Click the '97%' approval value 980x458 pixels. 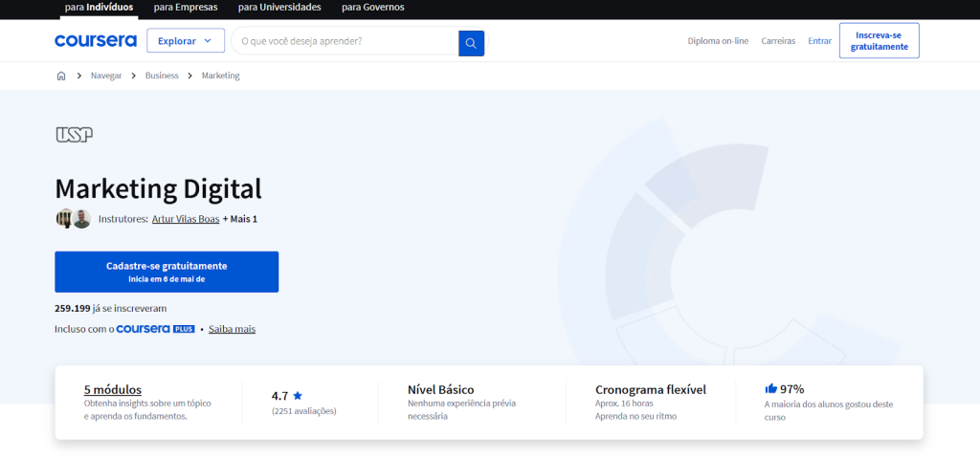pyautogui.click(x=791, y=388)
